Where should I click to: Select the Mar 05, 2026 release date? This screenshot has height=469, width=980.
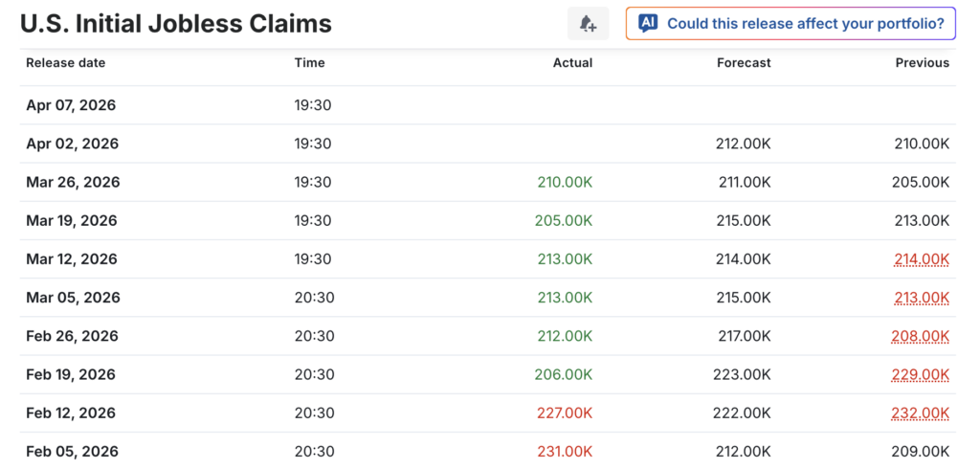pos(73,298)
